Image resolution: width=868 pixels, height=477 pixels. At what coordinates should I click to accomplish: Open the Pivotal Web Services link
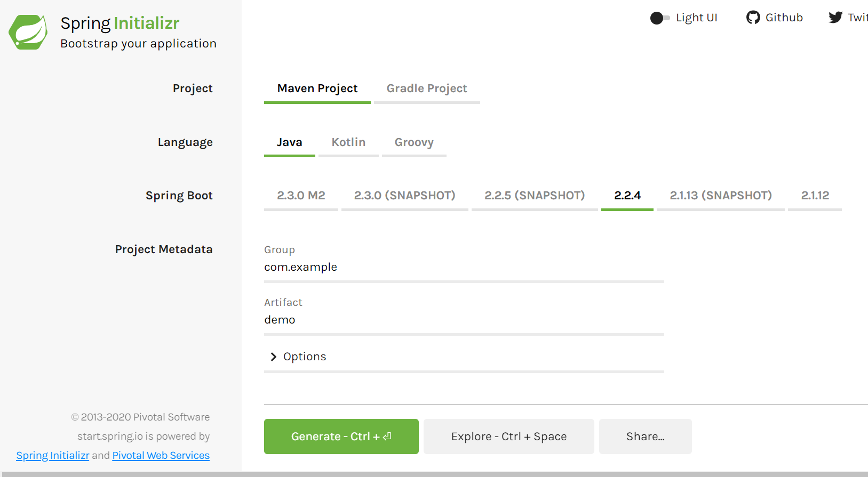pos(161,456)
